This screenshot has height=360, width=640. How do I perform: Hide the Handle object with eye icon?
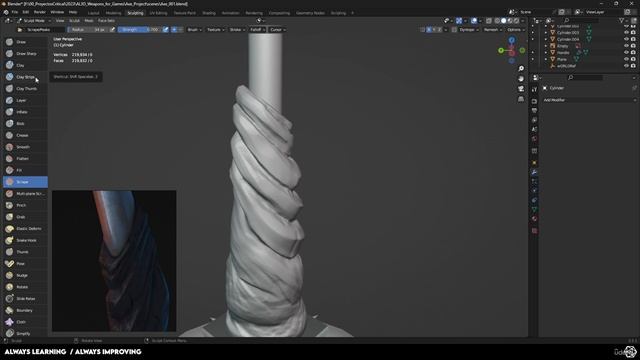pos(626,53)
